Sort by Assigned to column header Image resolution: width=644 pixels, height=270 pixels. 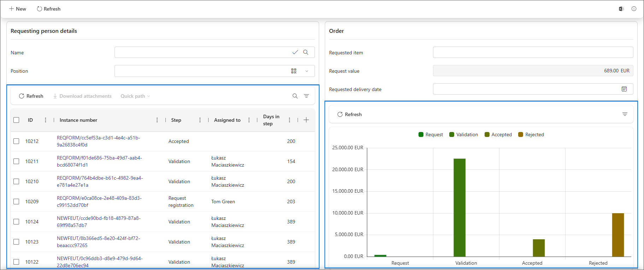pyautogui.click(x=227, y=120)
